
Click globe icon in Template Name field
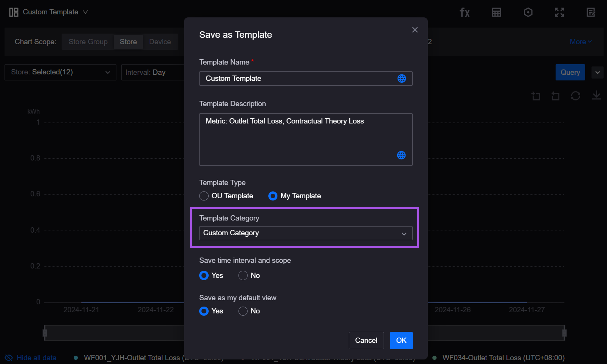click(402, 79)
